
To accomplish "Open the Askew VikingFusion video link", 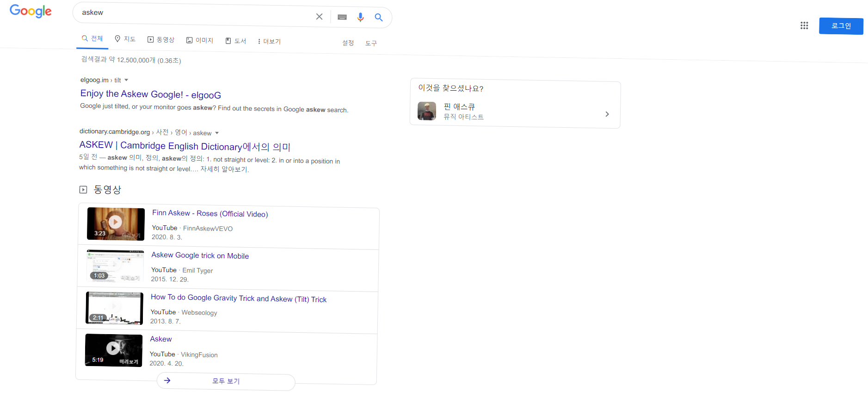I will [161, 339].
